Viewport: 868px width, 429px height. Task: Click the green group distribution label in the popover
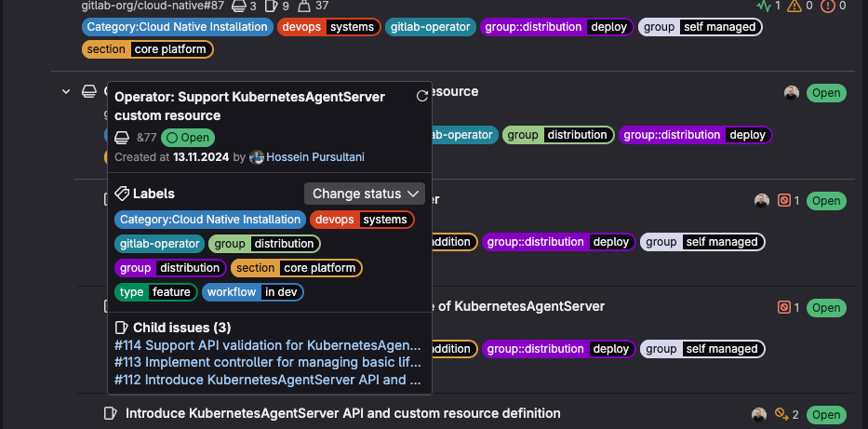pos(264,244)
